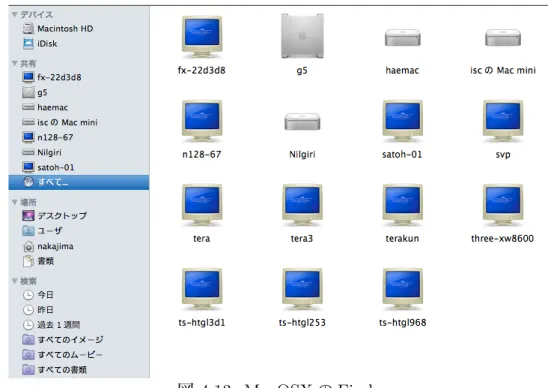This screenshot has height=388, width=548.
Task: Select the satoh-01 monitor icon in grid
Action: pos(403,121)
